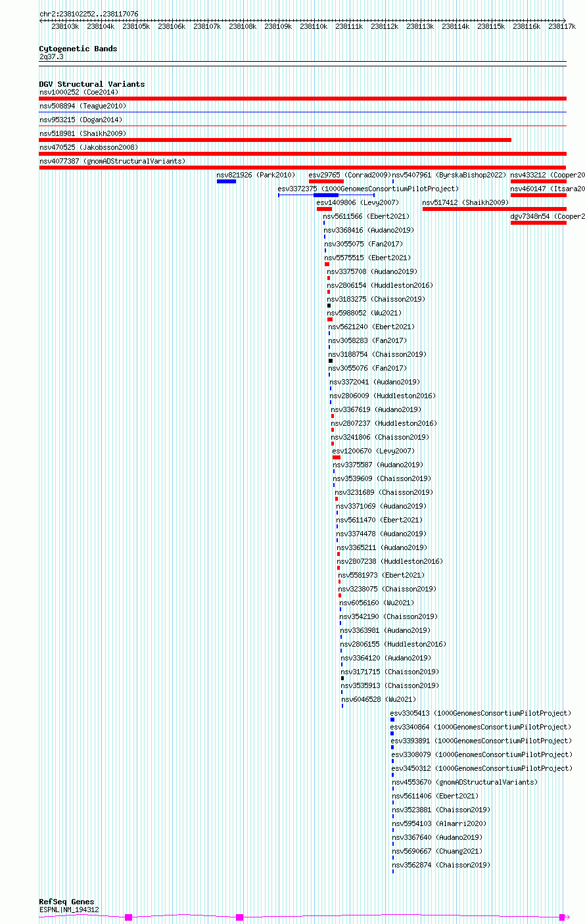The width and height of the screenshot is (585, 924).
Task: Click the ESPNL|NM_194312 RefSeq gene label
Action: [x=69, y=910]
